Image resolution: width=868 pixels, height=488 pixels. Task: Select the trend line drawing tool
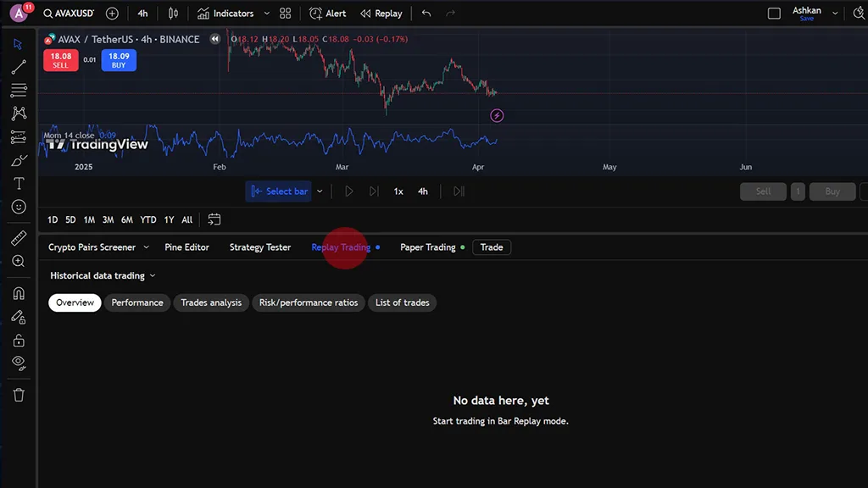pyautogui.click(x=19, y=68)
